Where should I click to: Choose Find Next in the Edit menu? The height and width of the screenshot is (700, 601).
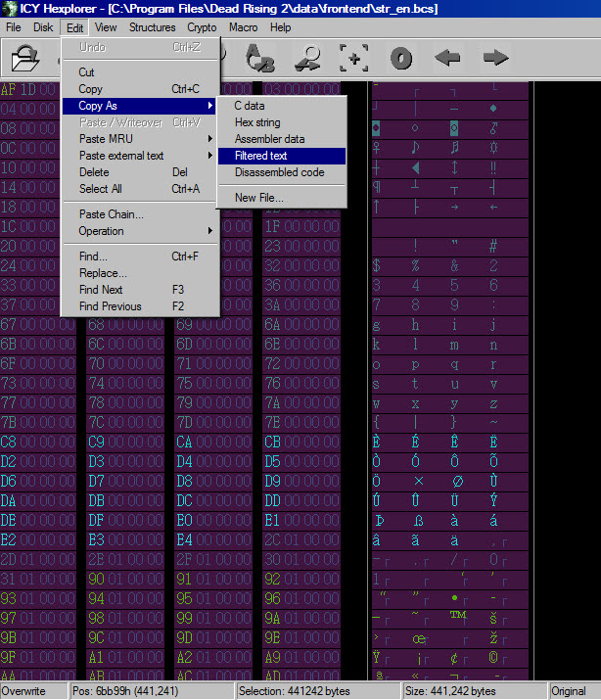pos(140,290)
